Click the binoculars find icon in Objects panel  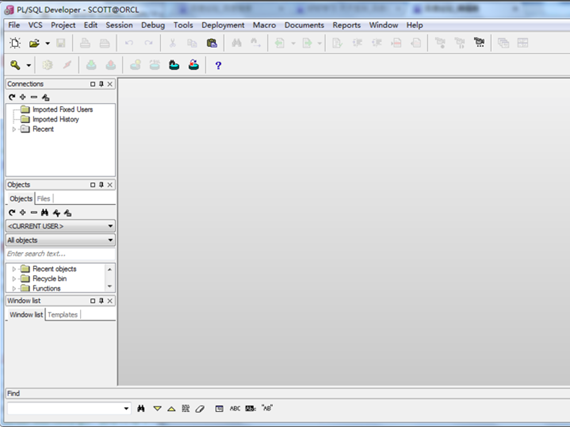click(x=45, y=213)
